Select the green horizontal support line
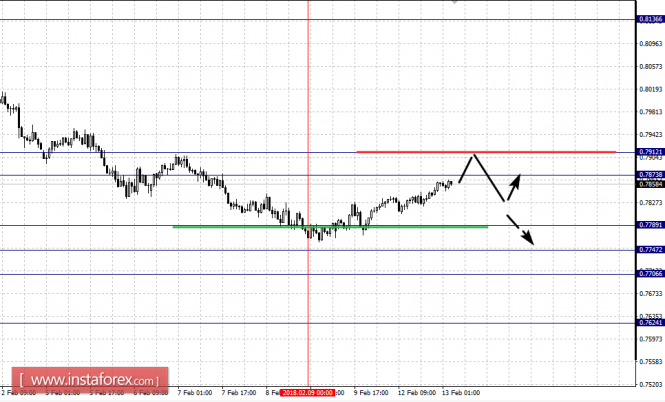 tap(330, 227)
